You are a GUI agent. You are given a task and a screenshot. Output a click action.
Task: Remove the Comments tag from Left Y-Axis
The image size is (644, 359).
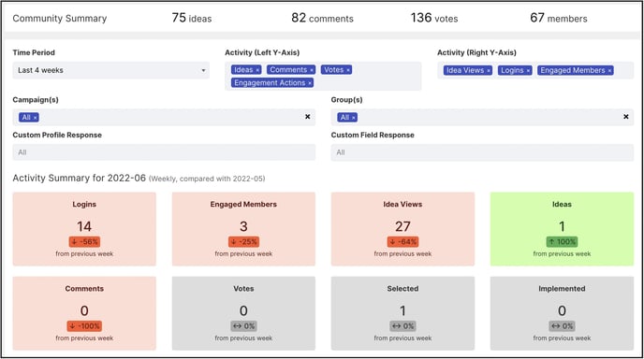(x=312, y=70)
